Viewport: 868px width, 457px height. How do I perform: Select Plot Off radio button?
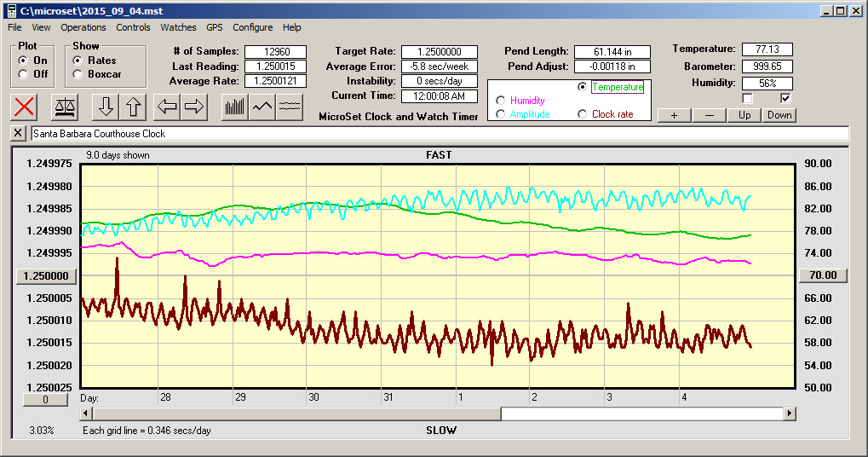tap(23, 74)
